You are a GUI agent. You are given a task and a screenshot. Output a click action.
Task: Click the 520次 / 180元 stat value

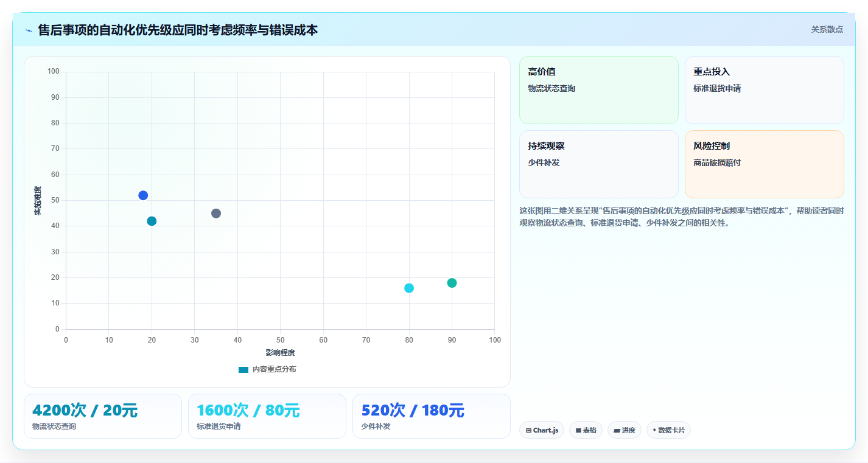[413, 410]
